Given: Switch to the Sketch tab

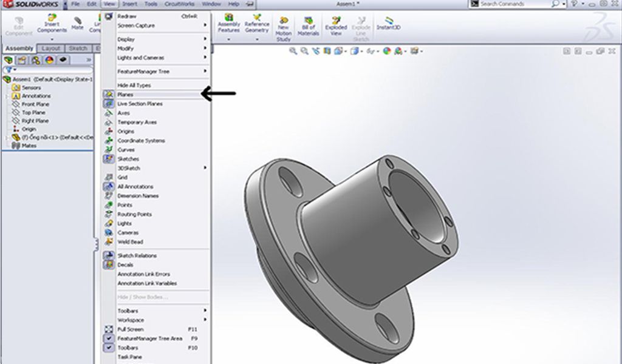Looking at the screenshot, I should pos(78,49).
